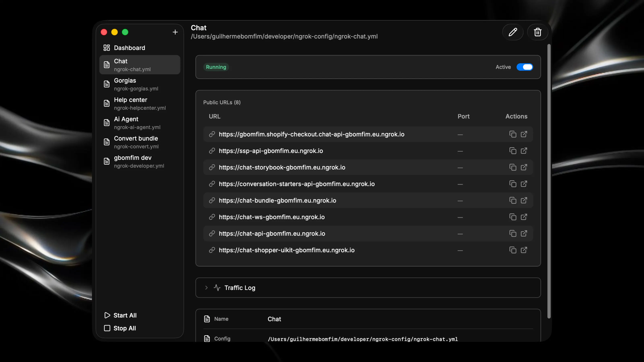
Task: Click the https://chat-storybook-gbomfim.eu.ngrok.io link
Action: tap(282, 167)
